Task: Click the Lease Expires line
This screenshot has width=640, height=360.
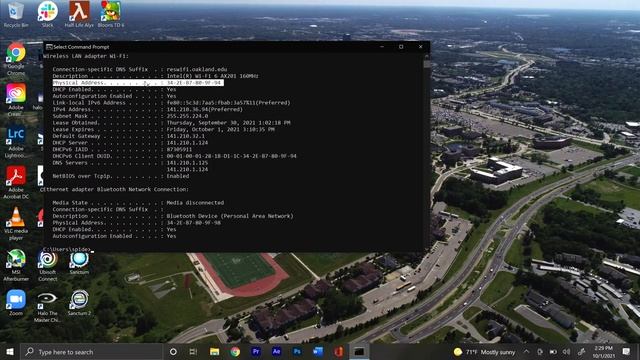Action: [x=163, y=129]
